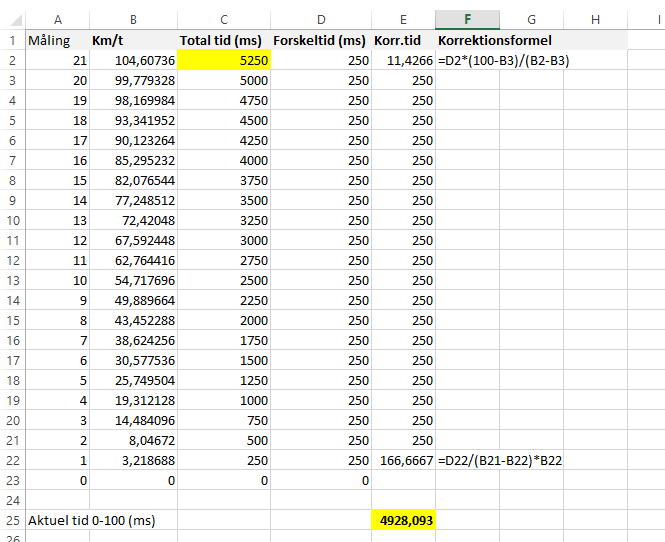The image size is (665, 542).
Task: Select yellow cell with value 5250
Action: (224, 60)
